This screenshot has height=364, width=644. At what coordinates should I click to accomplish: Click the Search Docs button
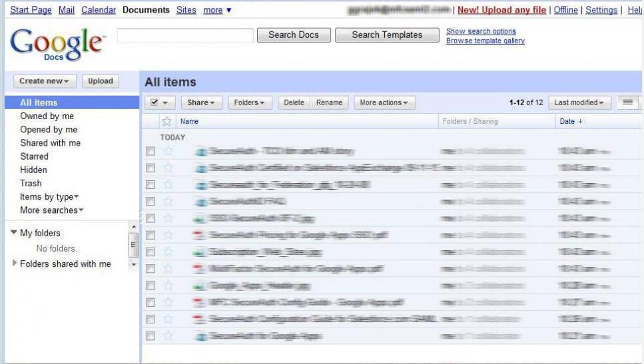click(294, 35)
